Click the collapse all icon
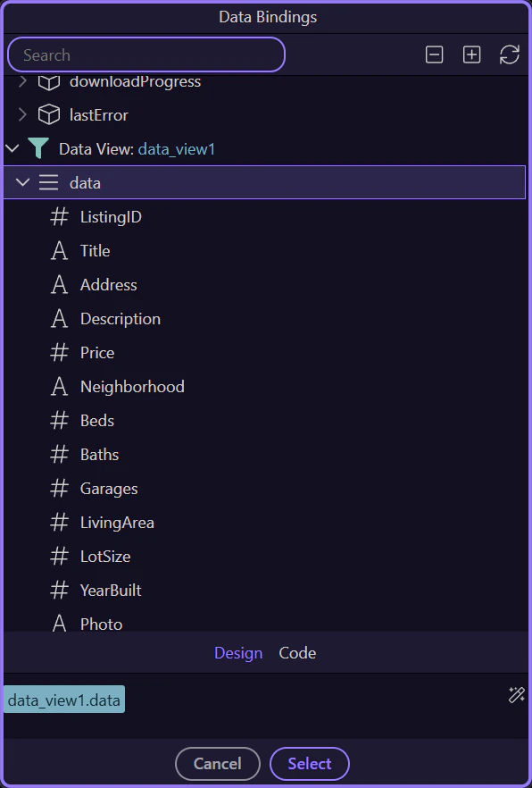 pos(434,54)
